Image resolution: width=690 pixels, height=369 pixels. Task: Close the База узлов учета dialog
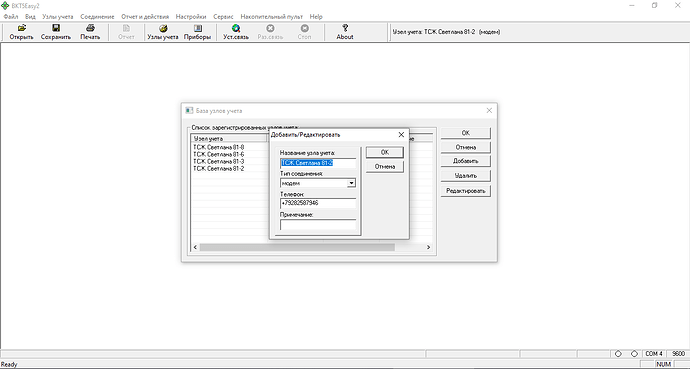point(489,111)
